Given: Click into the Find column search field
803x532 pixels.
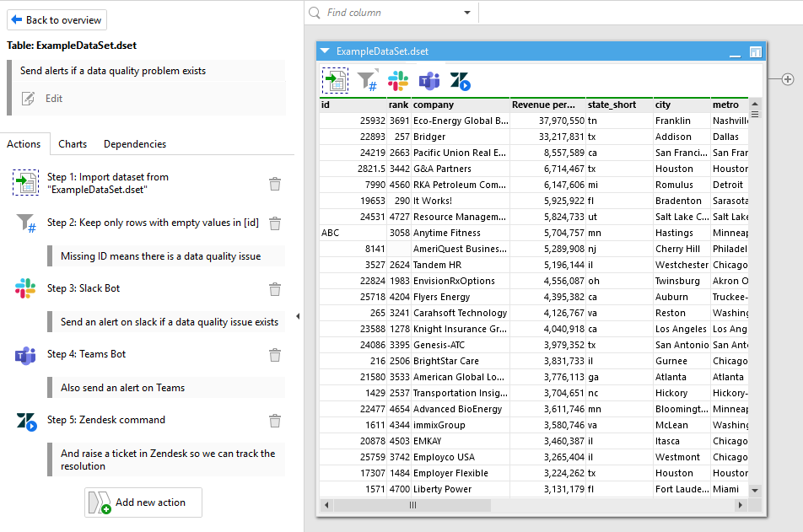Looking at the screenshot, I should tap(391, 13).
